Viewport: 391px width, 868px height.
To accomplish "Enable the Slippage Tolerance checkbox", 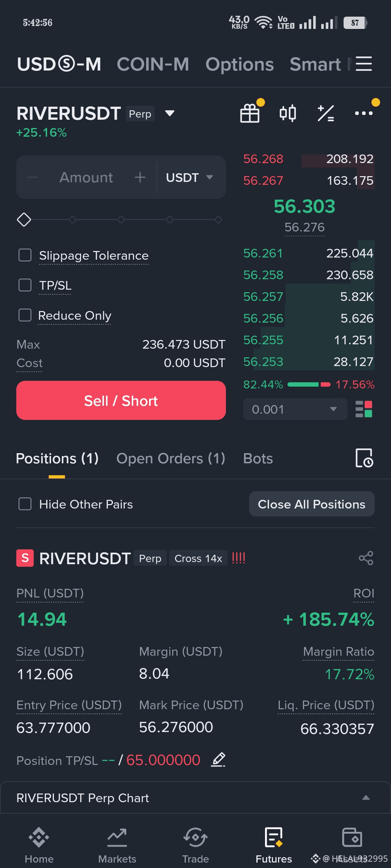I will (25, 255).
